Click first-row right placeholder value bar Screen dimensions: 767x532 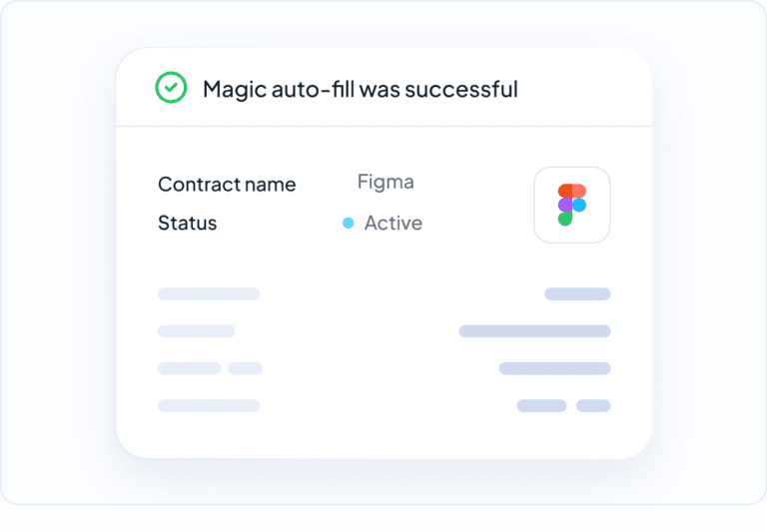point(577,293)
